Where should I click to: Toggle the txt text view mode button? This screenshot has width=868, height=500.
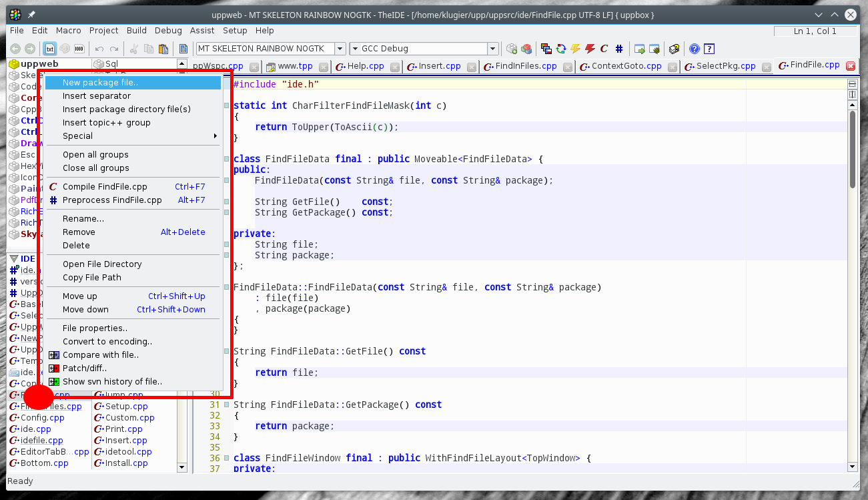50,49
